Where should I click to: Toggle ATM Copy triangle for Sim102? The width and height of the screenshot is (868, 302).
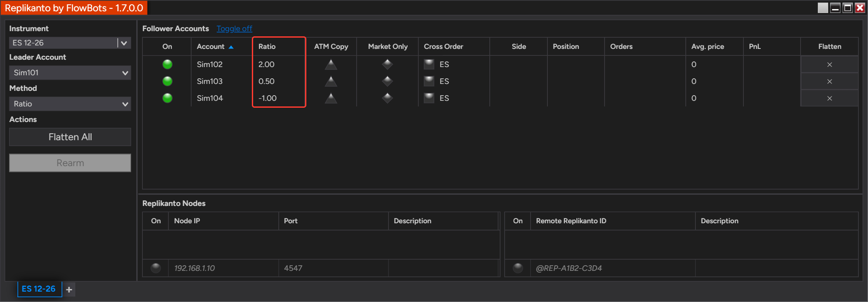click(331, 64)
